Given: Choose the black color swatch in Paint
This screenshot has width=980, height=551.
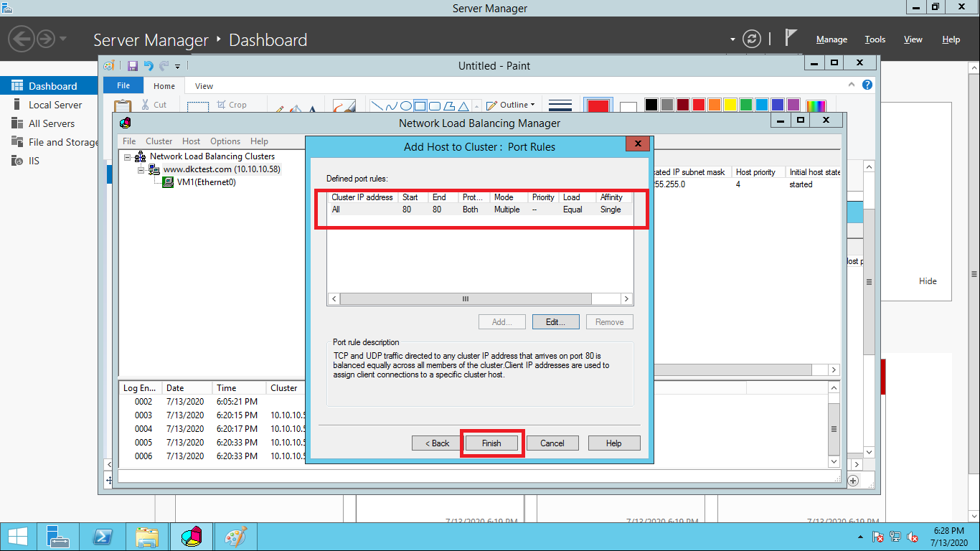Looking at the screenshot, I should tap(651, 105).
